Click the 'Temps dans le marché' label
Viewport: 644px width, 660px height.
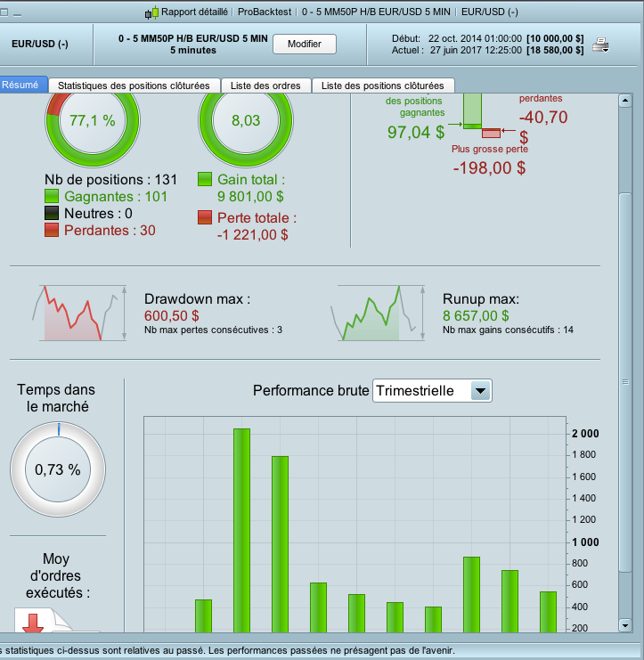point(56,398)
